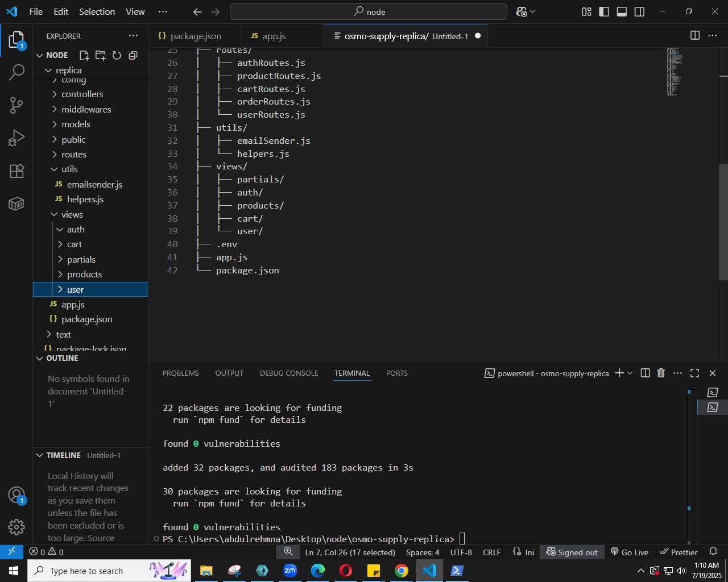The width and height of the screenshot is (728, 582).
Task: Click the remote window indicator in status bar
Action: [11, 552]
